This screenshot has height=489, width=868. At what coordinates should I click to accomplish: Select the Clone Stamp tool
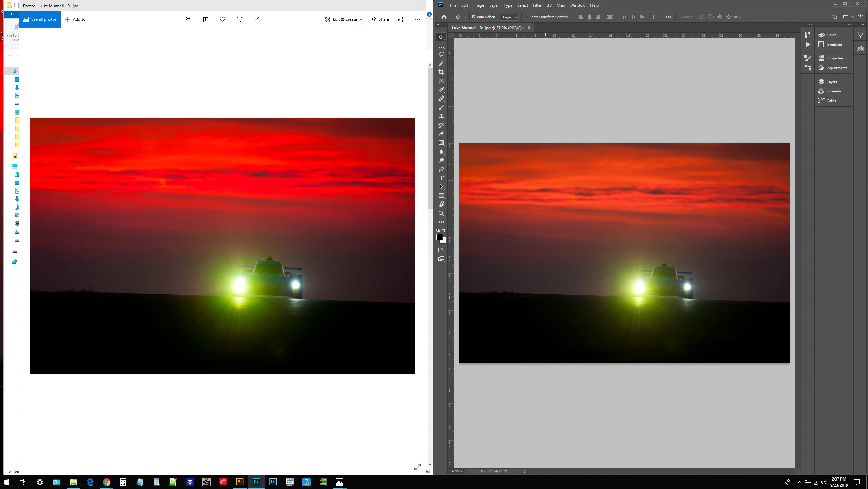[441, 116]
